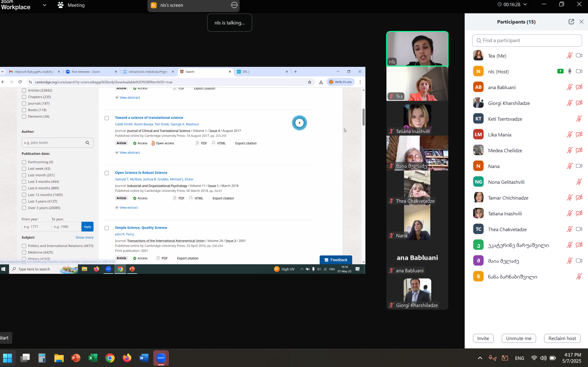This screenshot has width=588, height=367.
Task: Open Microsoft Word from the taskbar
Action: [144, 358]
